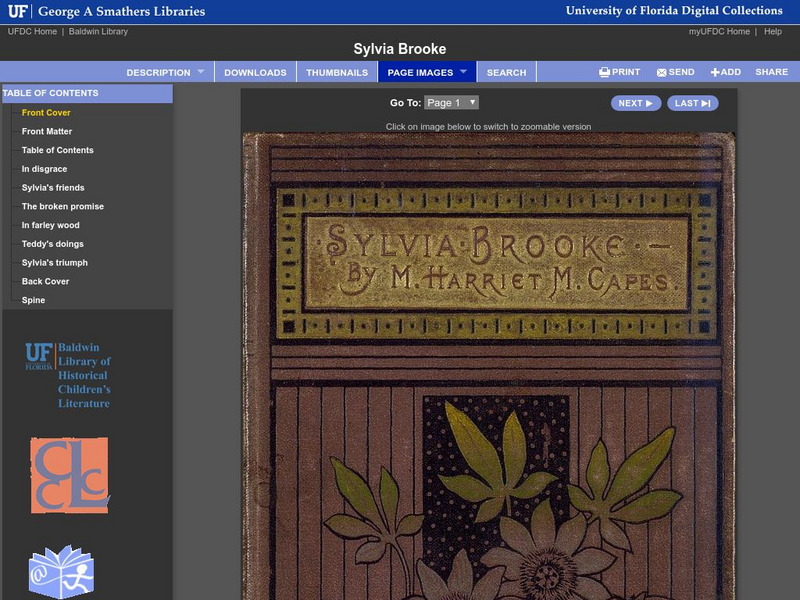Expand the Page Images dropdown arrow
The image size is (800, 600).
tap(463, 71)
